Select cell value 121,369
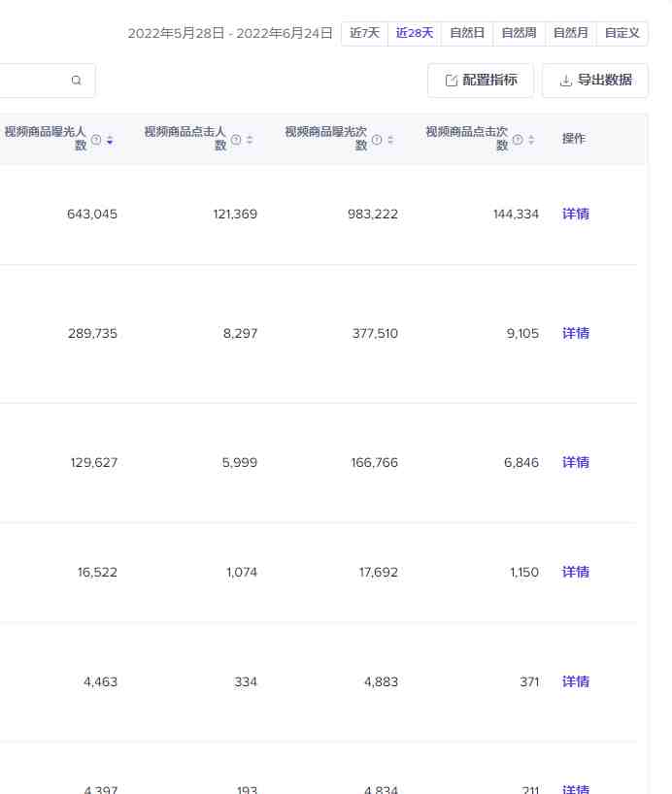Viewport: 672px width, 794px height. click(x=235, y=215)
